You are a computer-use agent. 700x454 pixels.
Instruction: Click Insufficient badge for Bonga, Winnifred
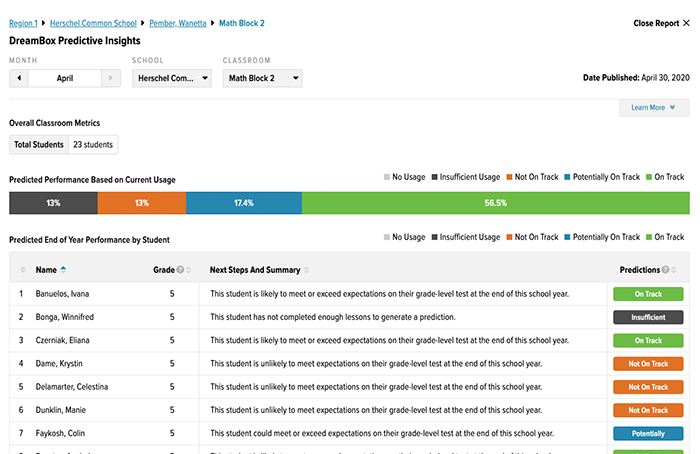coord(648,317)
